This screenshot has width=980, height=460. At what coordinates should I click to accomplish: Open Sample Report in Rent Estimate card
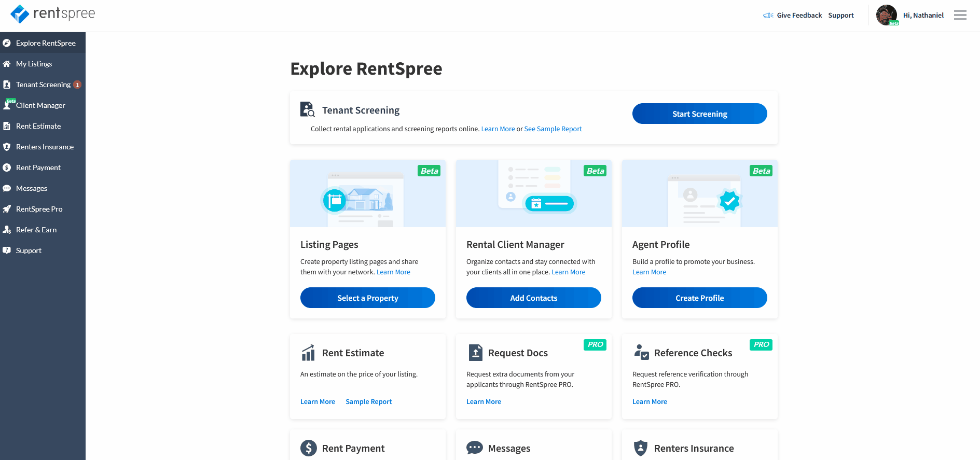[x=368, y=401]
